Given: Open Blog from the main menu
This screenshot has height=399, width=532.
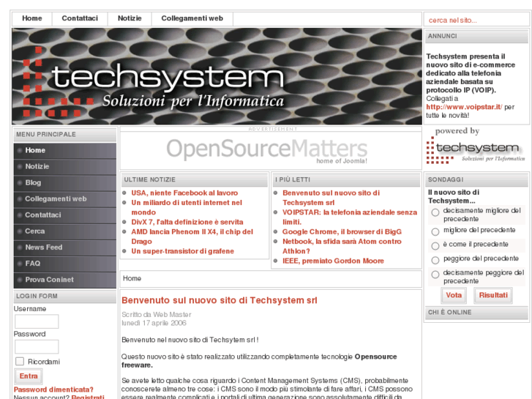Looking at the screenshot, I should 65,183.
